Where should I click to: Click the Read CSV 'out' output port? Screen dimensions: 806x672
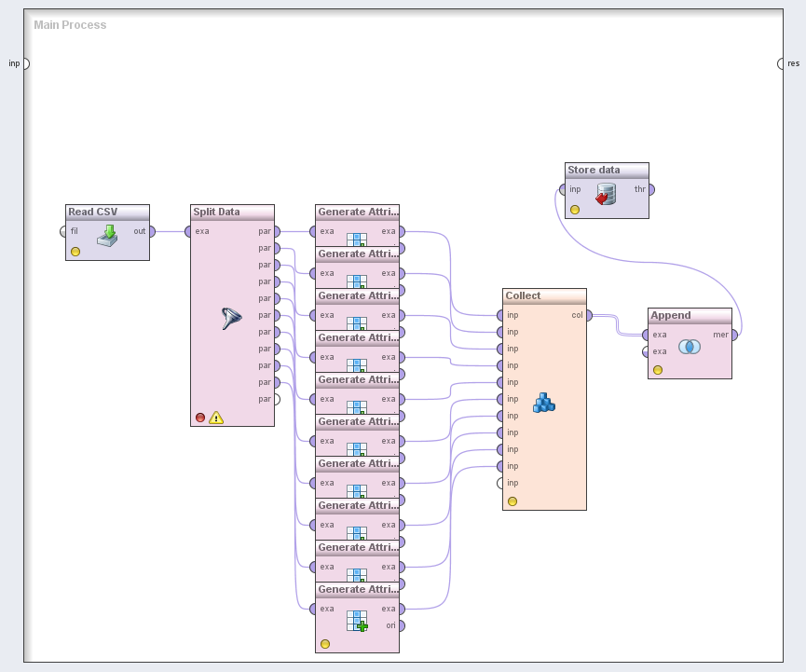click(x=154, y=231)
